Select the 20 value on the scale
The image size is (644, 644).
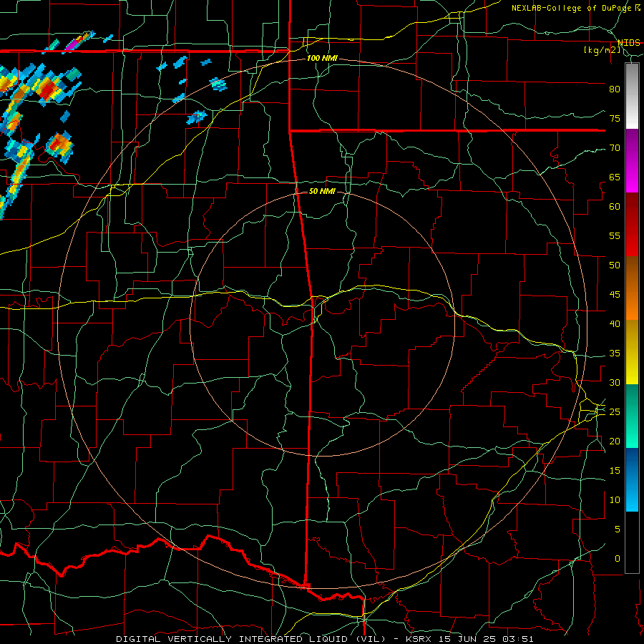click(x=615, y=441)
